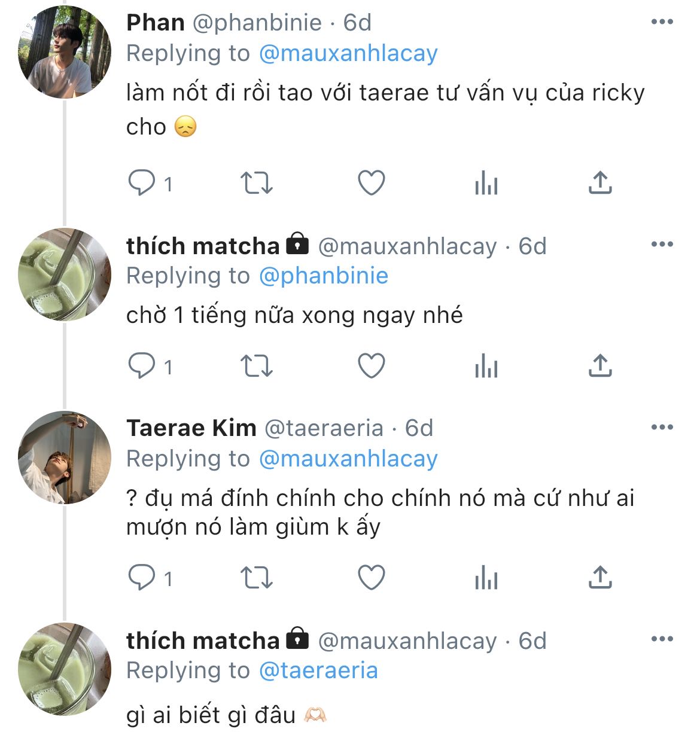Reply to Phan's tweet
Screen dimensions: 700x732
142,183
